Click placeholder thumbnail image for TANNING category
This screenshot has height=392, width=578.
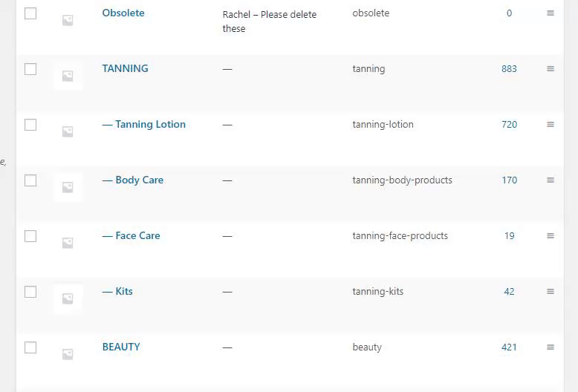(x=68, y=76)
